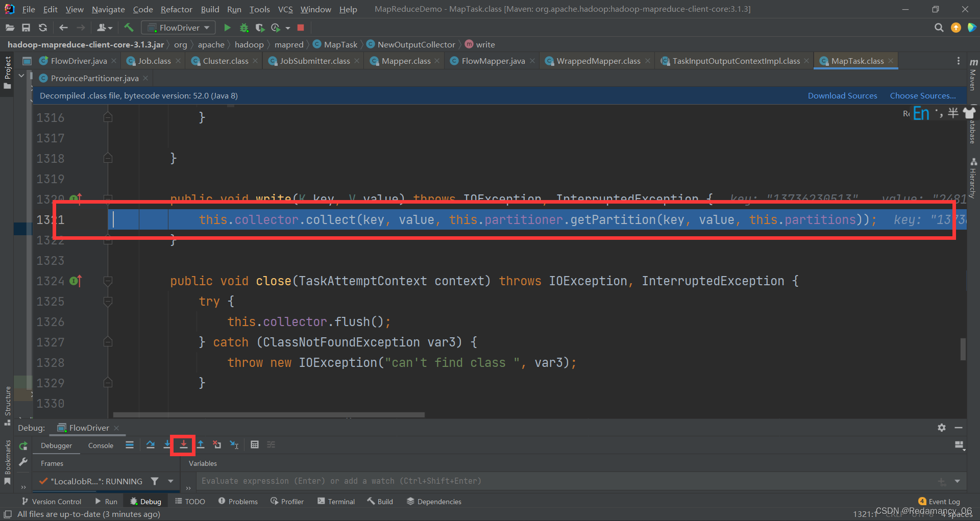Hide the Debug panel with minus icon
Screen dimensions: 980x521
(x=959, y=428)
